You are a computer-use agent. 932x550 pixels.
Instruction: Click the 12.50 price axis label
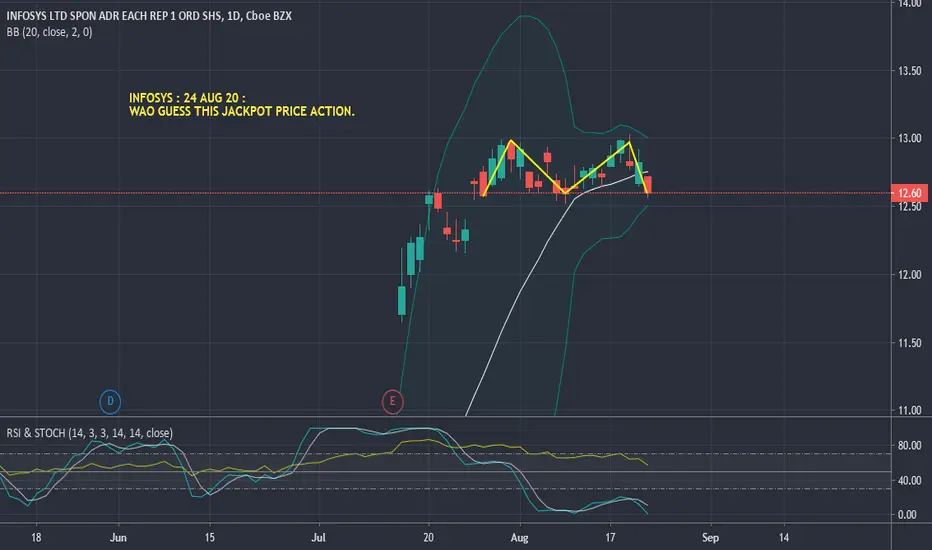coord(909,207)
